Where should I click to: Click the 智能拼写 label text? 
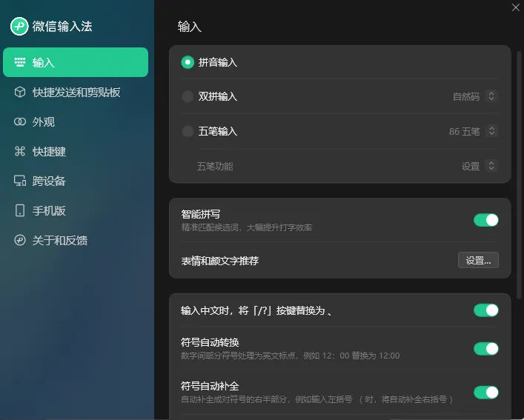tap(201, 214)
